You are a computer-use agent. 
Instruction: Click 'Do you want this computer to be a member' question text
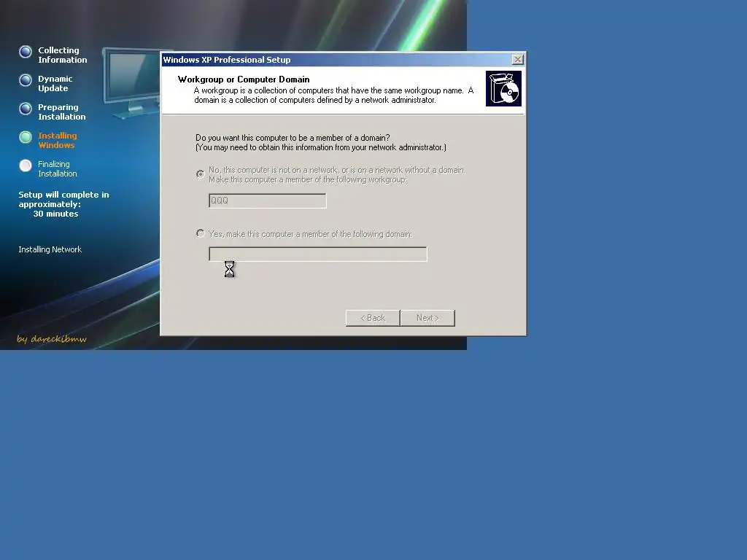(293, 138)
